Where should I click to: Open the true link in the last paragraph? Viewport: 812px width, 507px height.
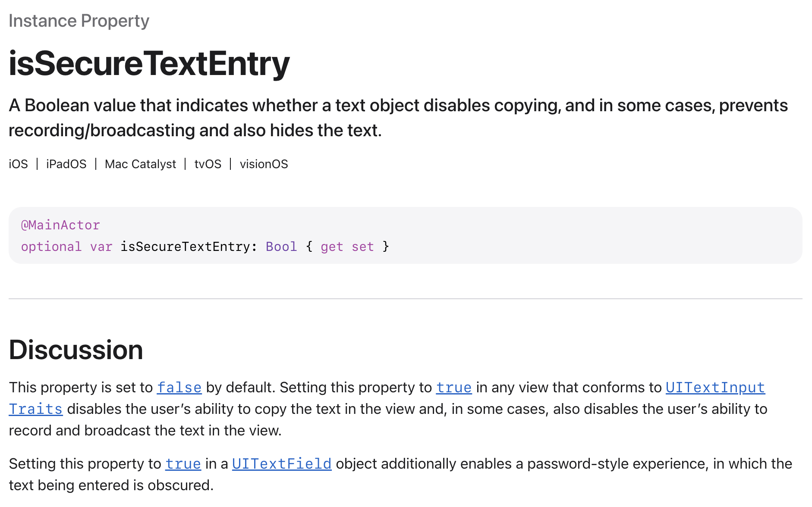pyautogui.click(x=183, y=464)
